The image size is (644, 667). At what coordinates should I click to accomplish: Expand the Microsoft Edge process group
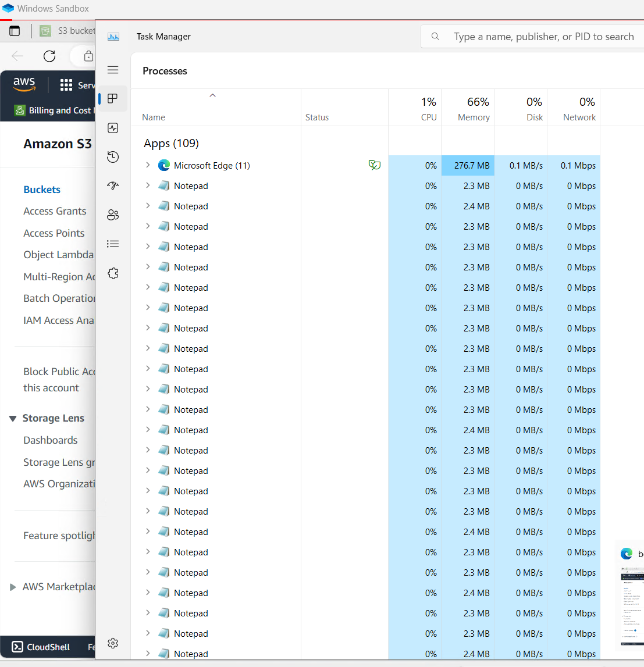tap(148, 165)
